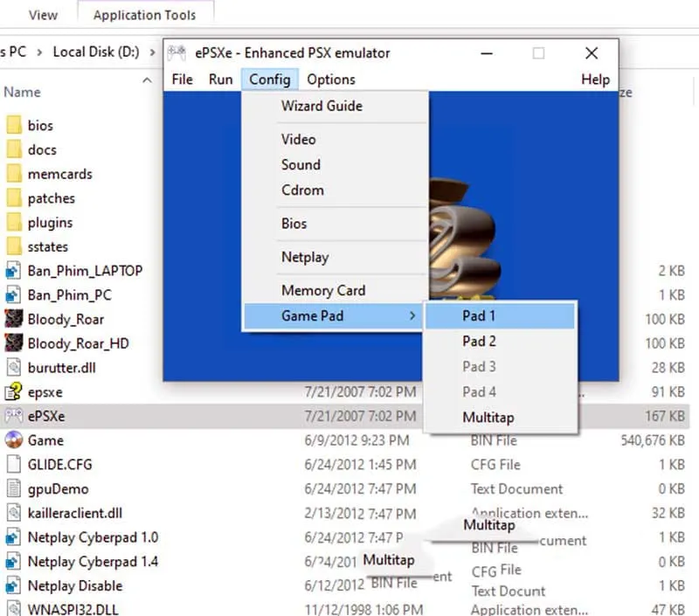Expand the chevron after Local Disk (D:)
699x616 pixels.
tap(152, 52)
